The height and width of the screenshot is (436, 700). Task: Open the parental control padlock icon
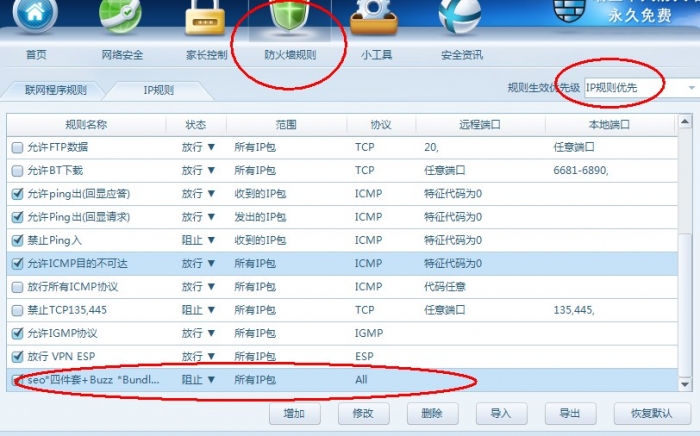click(x=205, y=17)
